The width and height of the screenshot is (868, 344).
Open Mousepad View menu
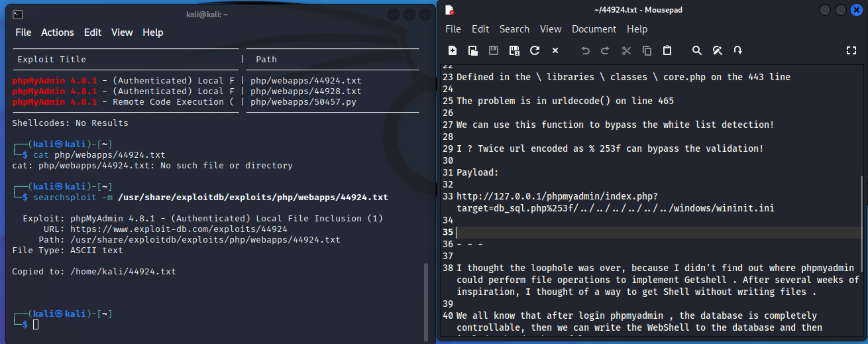[x=551, y=29]
